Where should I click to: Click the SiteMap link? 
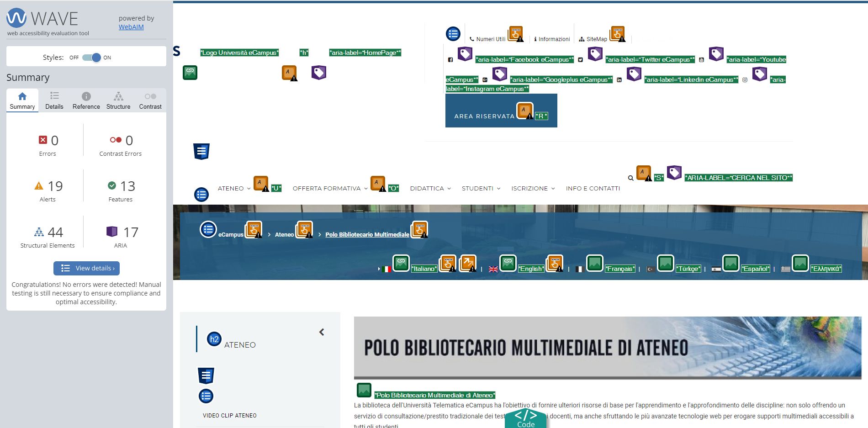[593, 39]
